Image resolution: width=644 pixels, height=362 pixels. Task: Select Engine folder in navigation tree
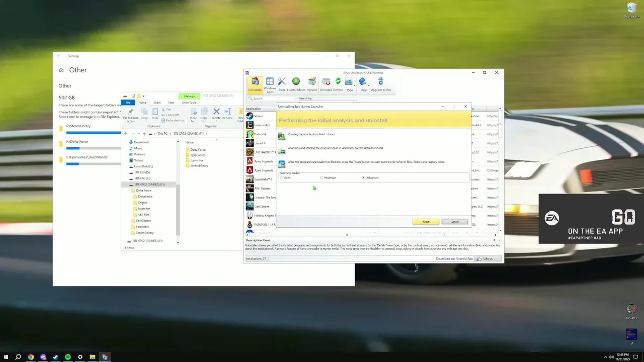coord(140,203)
